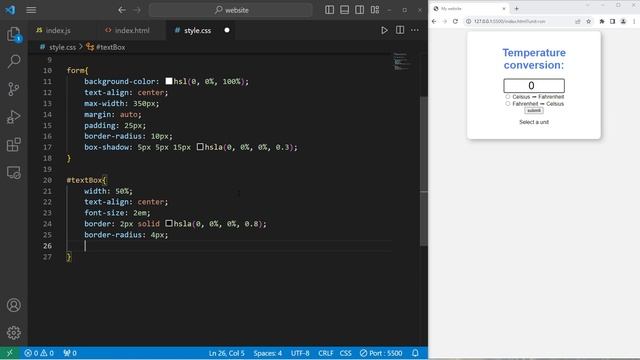
Task: Click ports forwarded count in status bar
Action: point(70,353)
